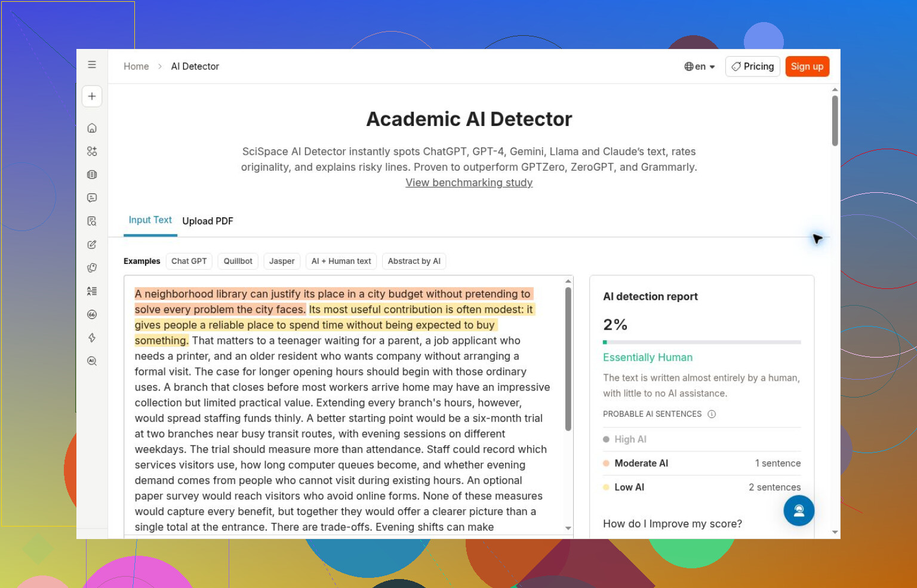This screenshot has width=917, height=588.
Task: Open the document search icon in sidebar
Action: pyautogui.click(x=92, y=221)
